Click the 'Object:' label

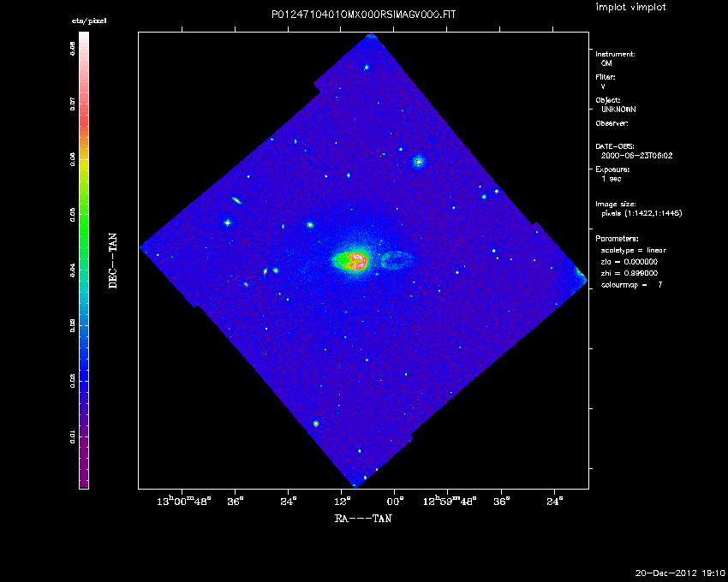(608, 100)
